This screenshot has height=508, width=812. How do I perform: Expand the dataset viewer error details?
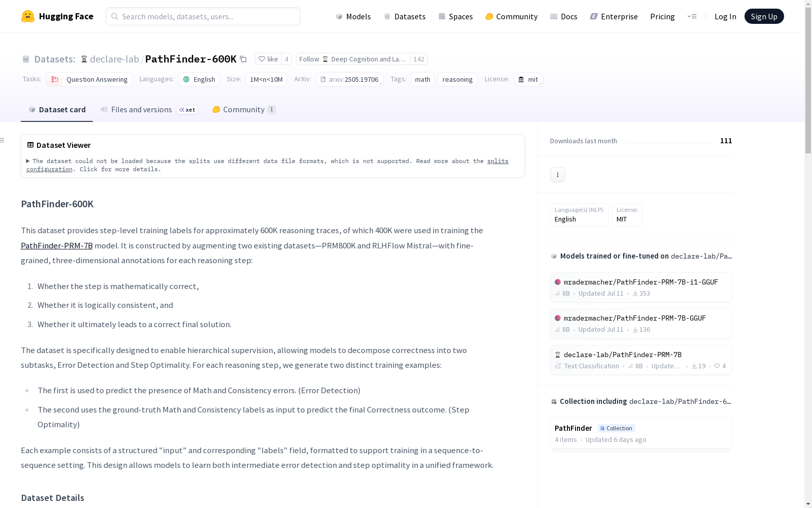tap(28, 161)
